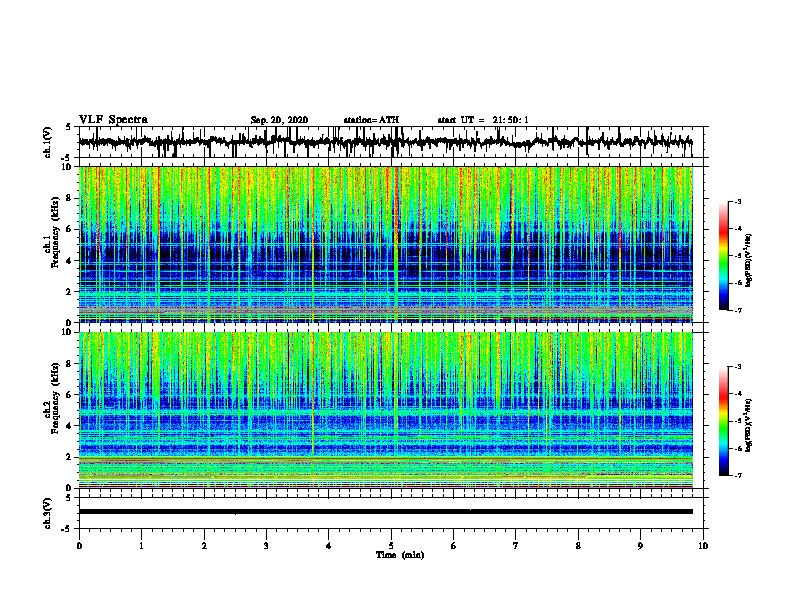The height and width of the screenshot is (612, 792).
Task: Click the 'ch.1(V)' waveform axis label
Action: click(48, 142)
